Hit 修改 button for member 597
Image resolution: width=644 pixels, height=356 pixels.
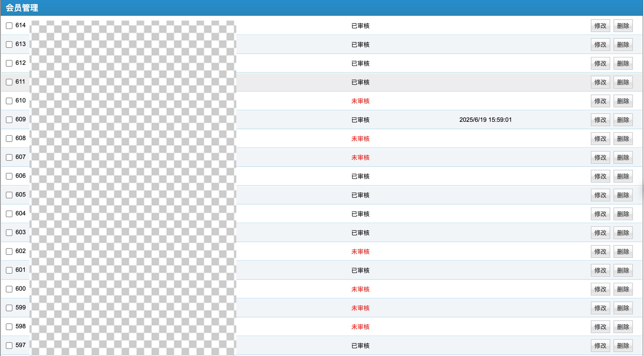pyautogui.click(x=600, y=346)
